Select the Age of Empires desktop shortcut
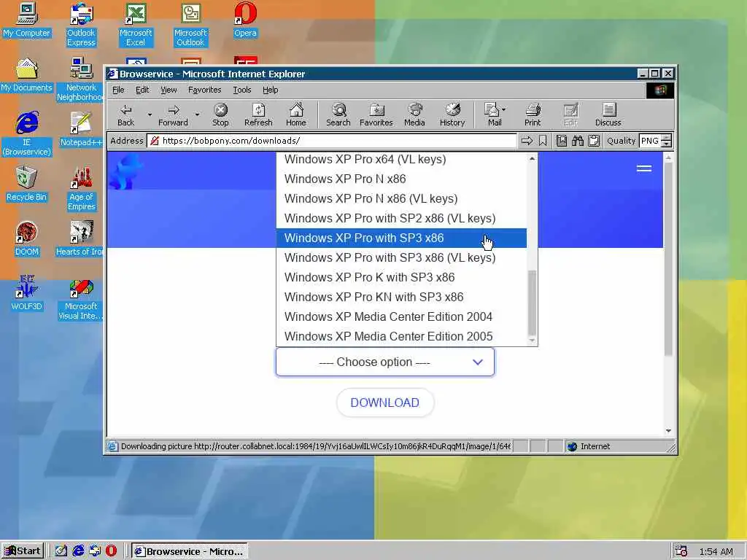Screen dimensions: 747x560 coord(82,189)
